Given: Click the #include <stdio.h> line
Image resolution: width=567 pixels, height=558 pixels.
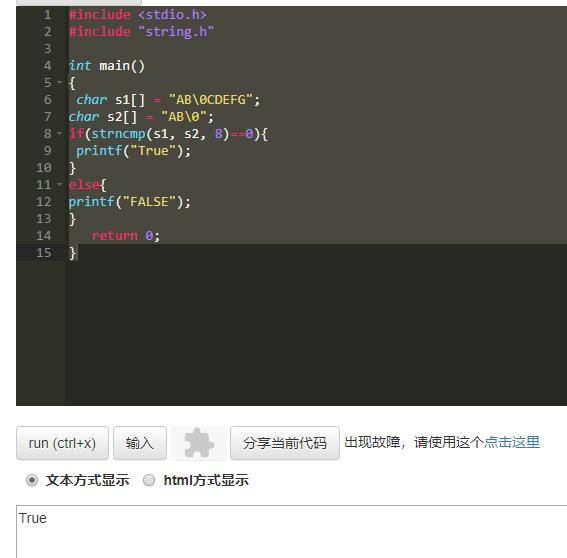Looking at the screenshot, I should point(138,15).
